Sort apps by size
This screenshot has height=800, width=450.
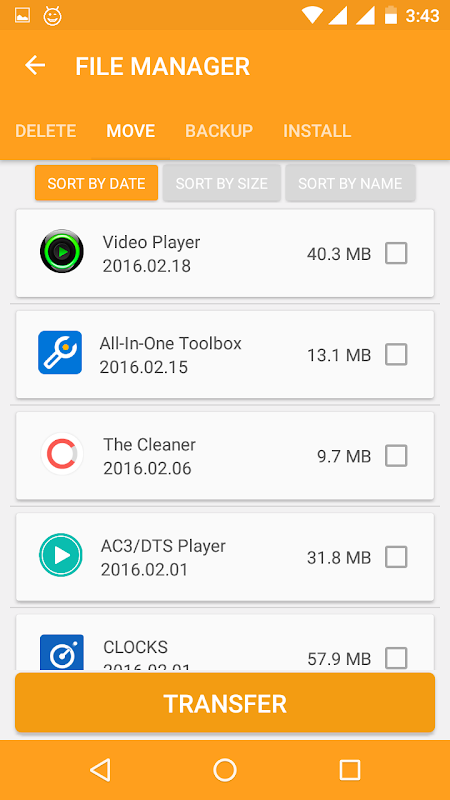click(x=221, y=183)
